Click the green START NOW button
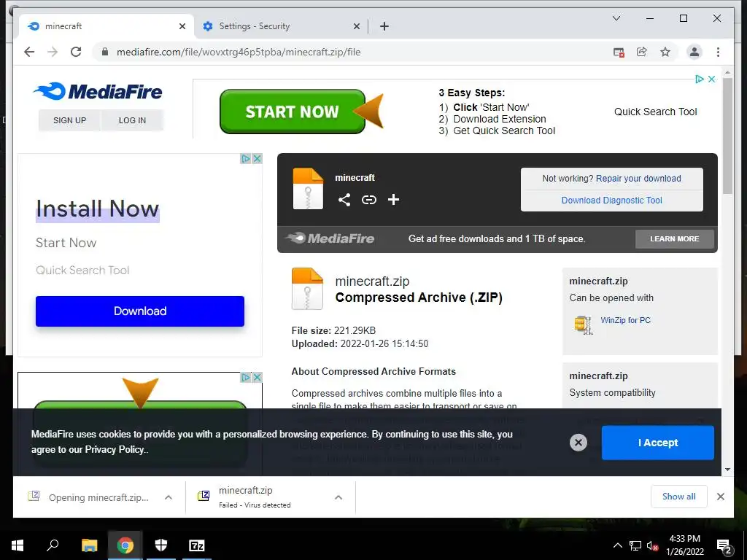This screenshot has width=747, height=560. click(x=292, y=112)
